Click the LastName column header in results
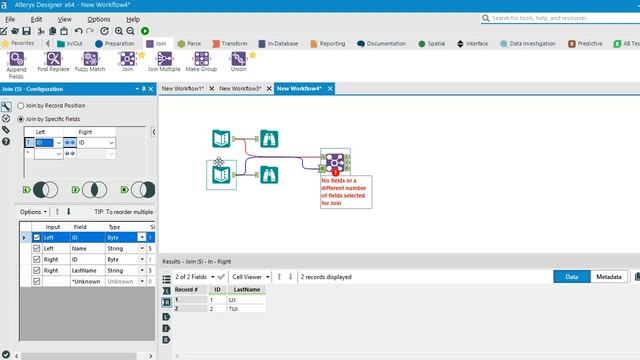This screenshot has height=360, width=640. point(247,289)
